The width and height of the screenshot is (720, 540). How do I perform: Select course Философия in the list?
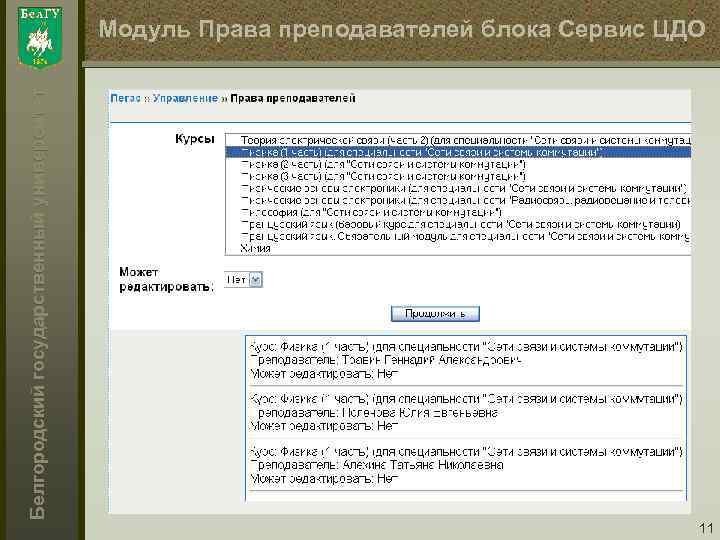[x=458, y=212]
